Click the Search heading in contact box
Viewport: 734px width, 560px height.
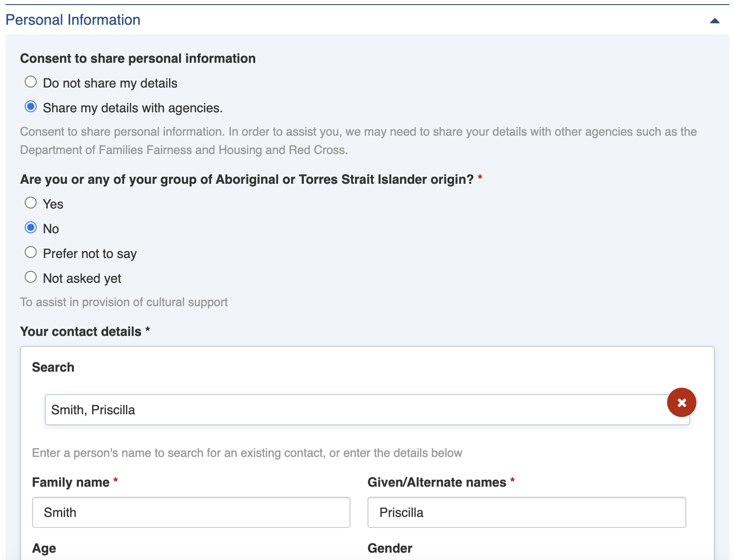pos(53,367)
